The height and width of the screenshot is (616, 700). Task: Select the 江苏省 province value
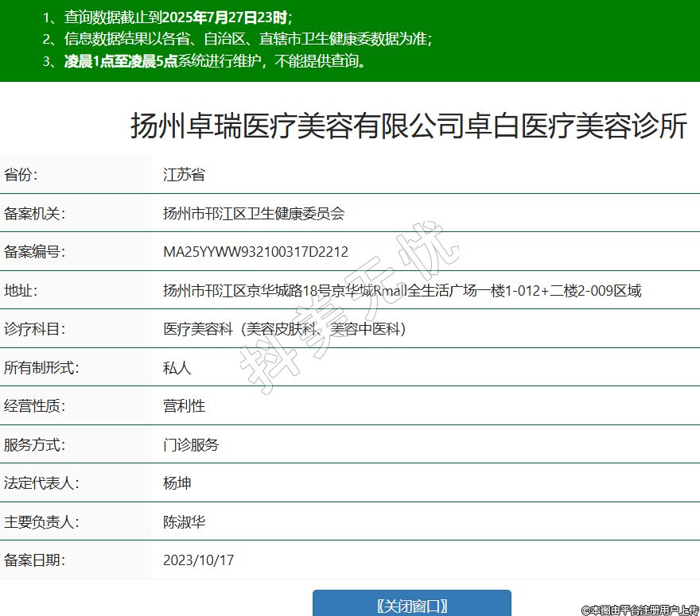[184, 175]
